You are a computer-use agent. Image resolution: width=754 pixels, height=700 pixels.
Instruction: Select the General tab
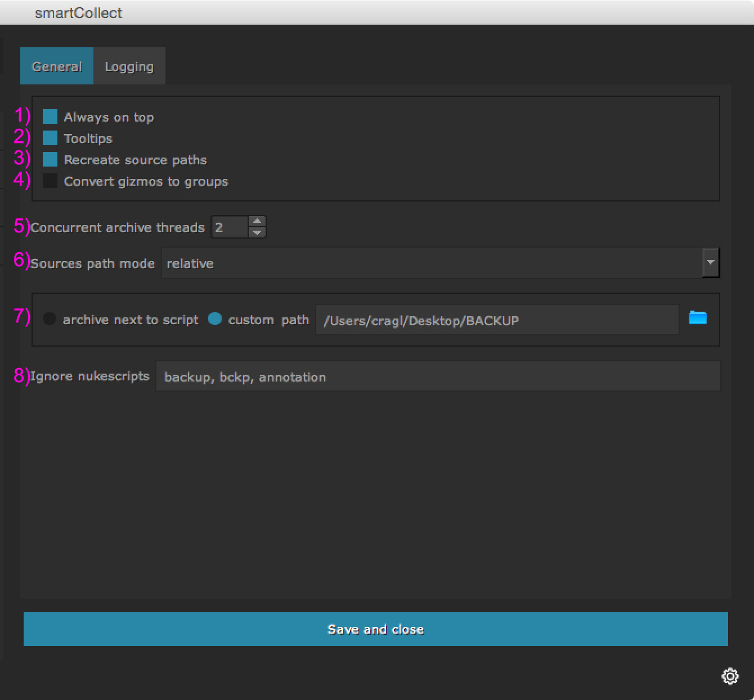pyautogui.click(x=57, y=66)
